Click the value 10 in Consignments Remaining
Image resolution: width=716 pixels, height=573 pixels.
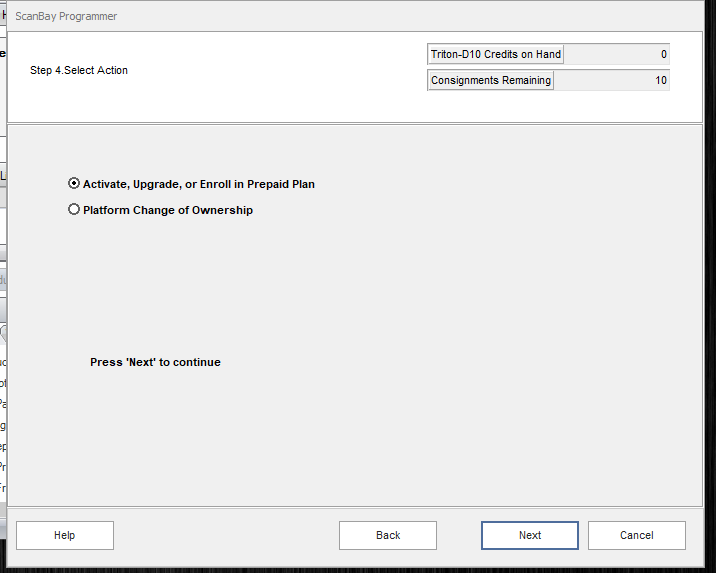pos(661,80)
